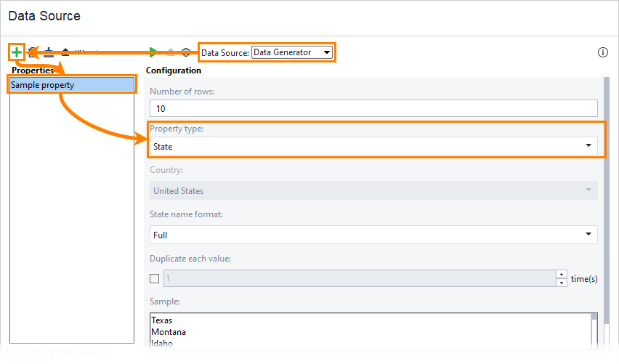Select Montana in the Sample list
Viewport: 619px width, 364px height.
tap(169, 332)
